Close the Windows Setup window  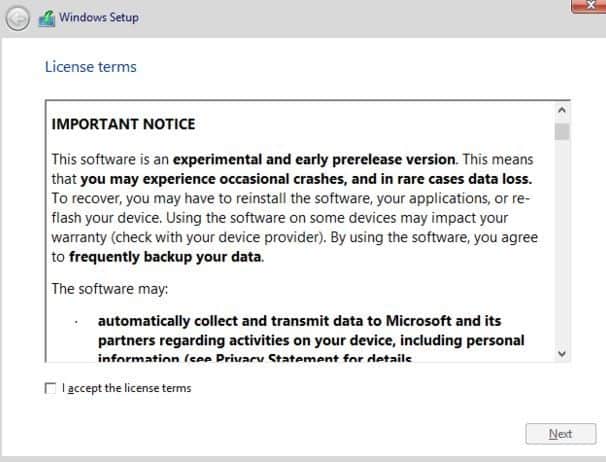tap(589, 5)
